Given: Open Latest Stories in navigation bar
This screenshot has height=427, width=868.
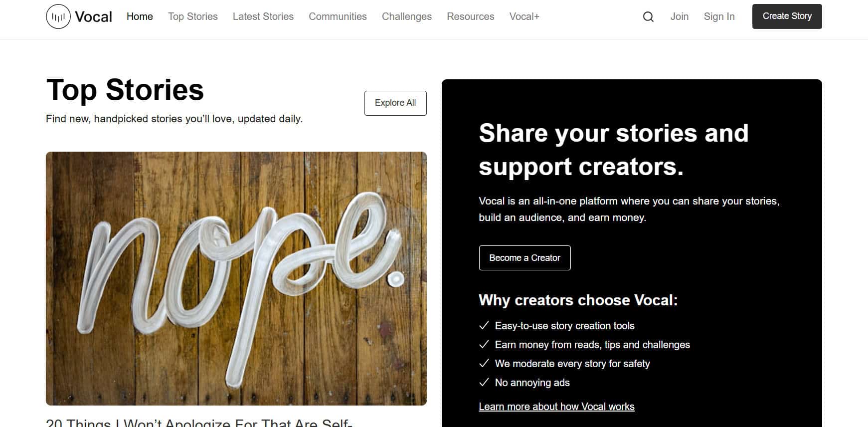Looking at the screenshot, I should (x=263, y=16).
